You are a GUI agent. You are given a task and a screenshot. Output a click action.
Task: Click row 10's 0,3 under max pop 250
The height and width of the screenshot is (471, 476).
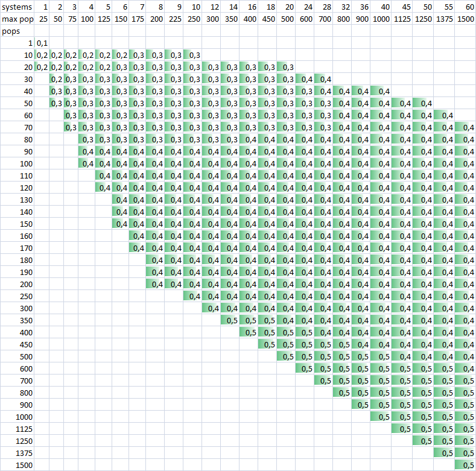tap(192, 55)
